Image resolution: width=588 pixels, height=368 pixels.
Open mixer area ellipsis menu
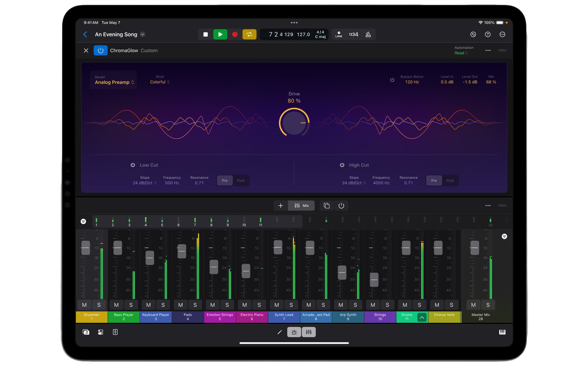[x=488, y=206]
